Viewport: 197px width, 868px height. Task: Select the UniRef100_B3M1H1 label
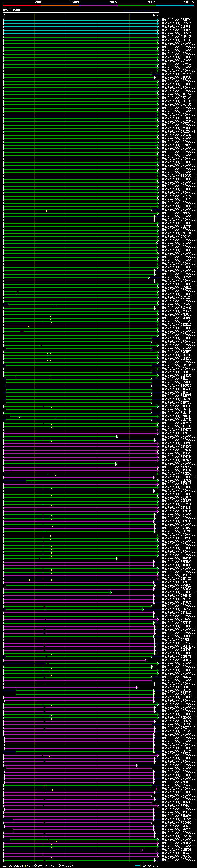tap(176, 365)
